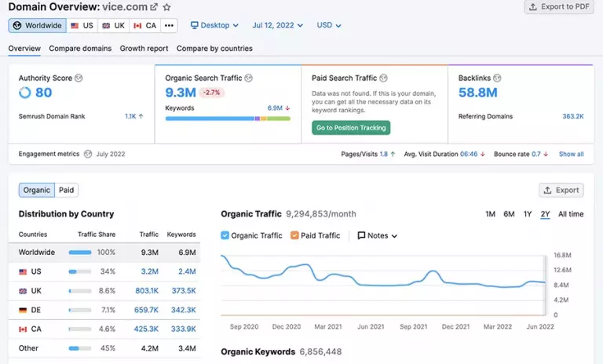Open the Desktop device dropdown
The width and height of the screenshot is (603, 364).
(214, 25)
